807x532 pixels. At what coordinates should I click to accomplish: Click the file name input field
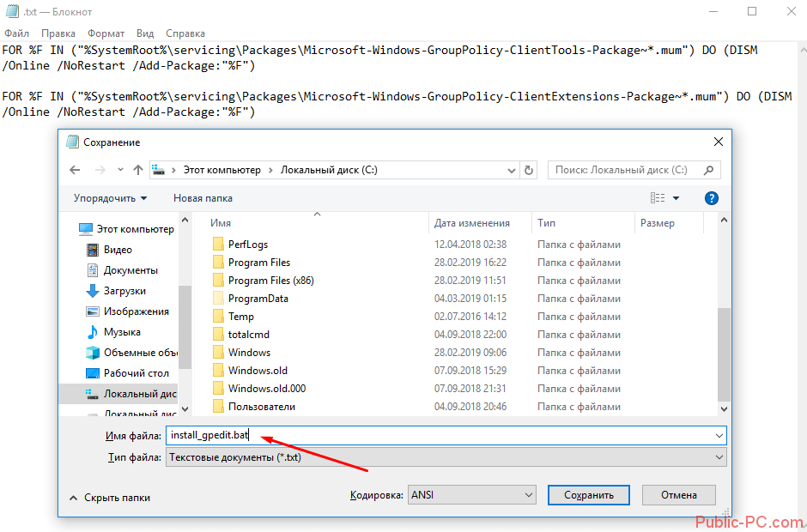[x=438, y=436]
